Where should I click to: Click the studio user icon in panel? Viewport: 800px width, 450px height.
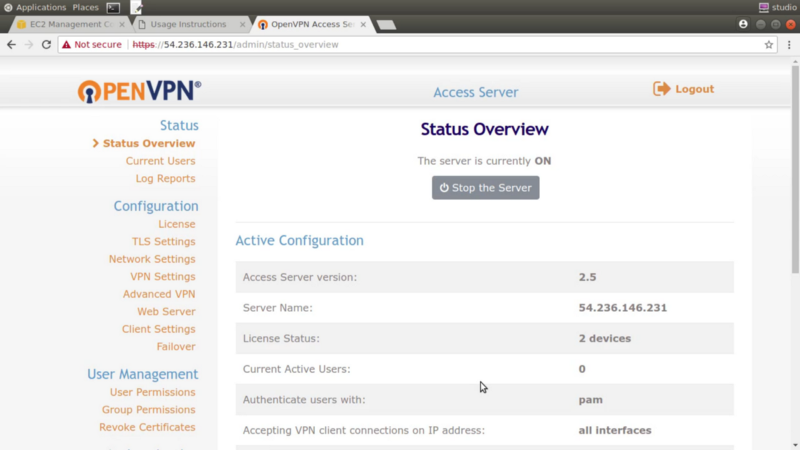[763, 7]
